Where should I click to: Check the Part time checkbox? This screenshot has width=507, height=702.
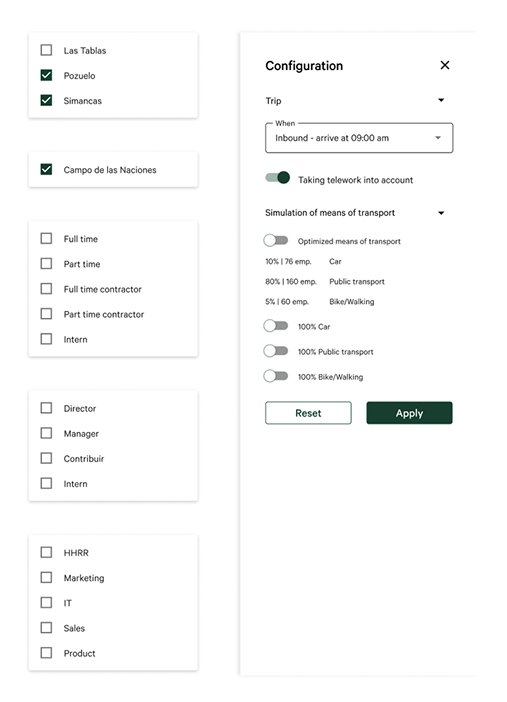pos(46,263)
